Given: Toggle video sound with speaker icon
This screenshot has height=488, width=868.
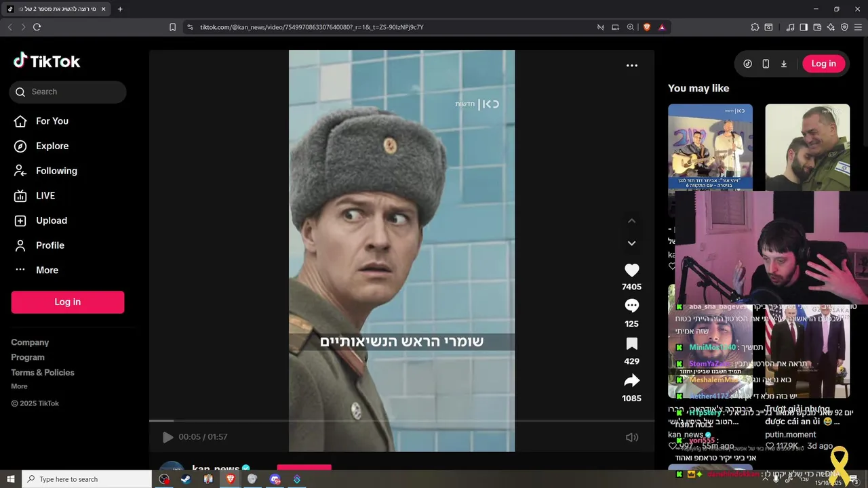Looking at the screenshot, I should point(632,438).
